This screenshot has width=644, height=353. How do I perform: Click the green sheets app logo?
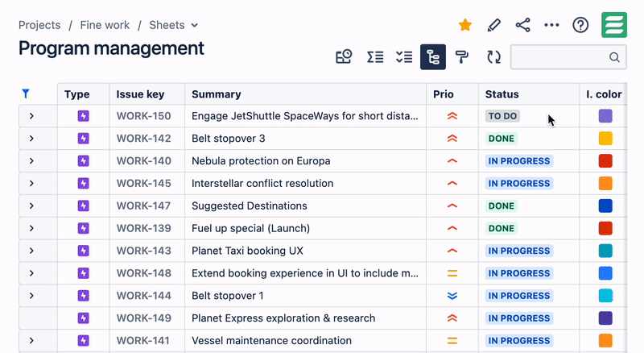tap(614, 25)
